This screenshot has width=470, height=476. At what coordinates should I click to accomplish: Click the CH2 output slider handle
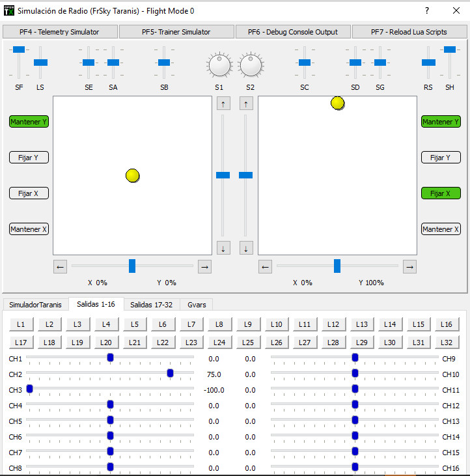click(170, 373)
